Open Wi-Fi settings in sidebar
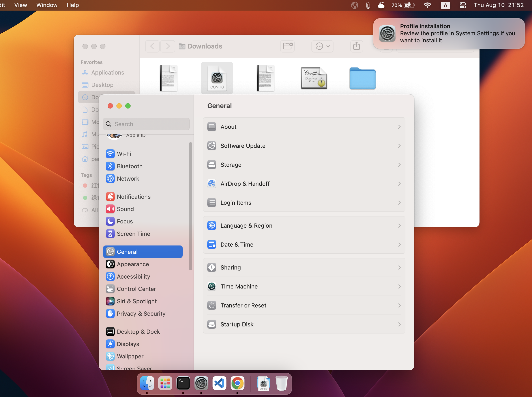This screenshot has width=532, height=397. pyautogui.click(x=124, y=154)
